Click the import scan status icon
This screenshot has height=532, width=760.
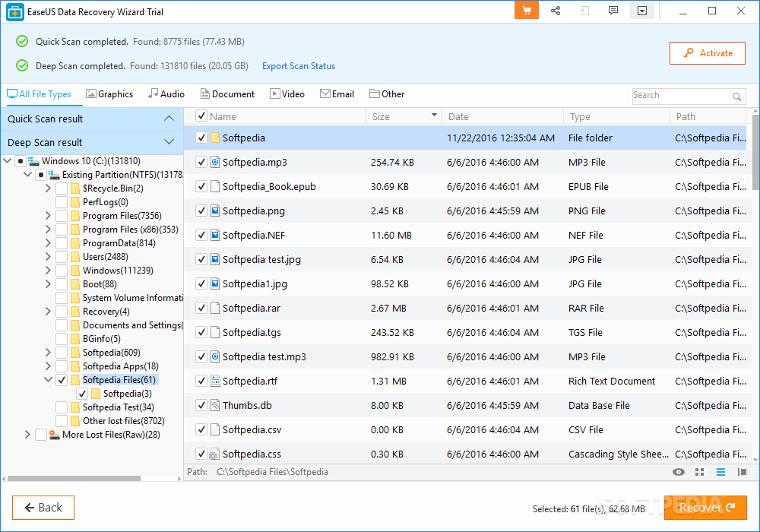click(584, 11)
